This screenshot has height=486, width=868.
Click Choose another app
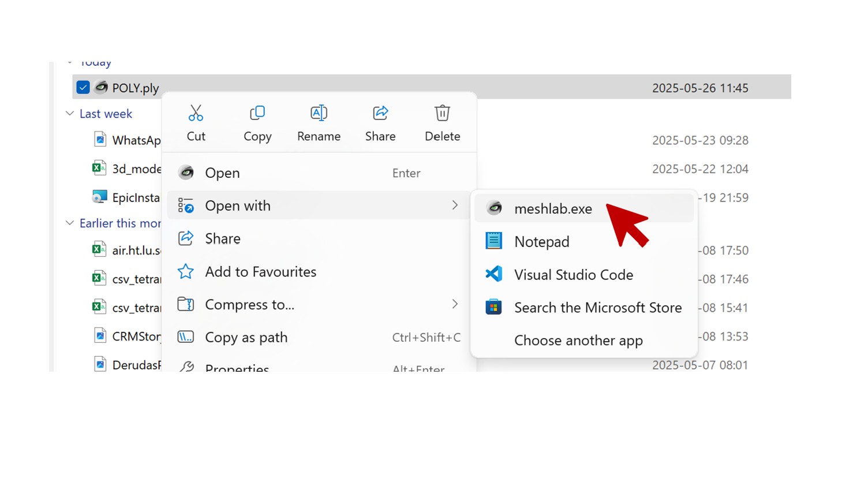pos(578,341)
